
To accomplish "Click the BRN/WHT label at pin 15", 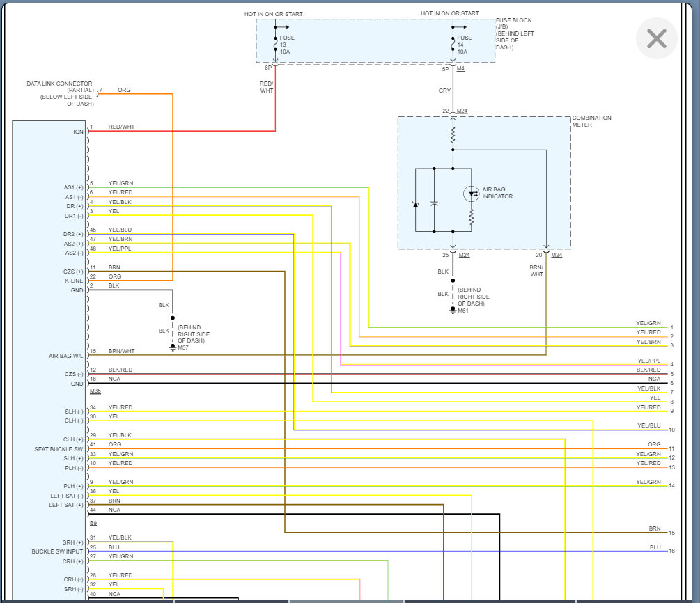I will (121, 351).
